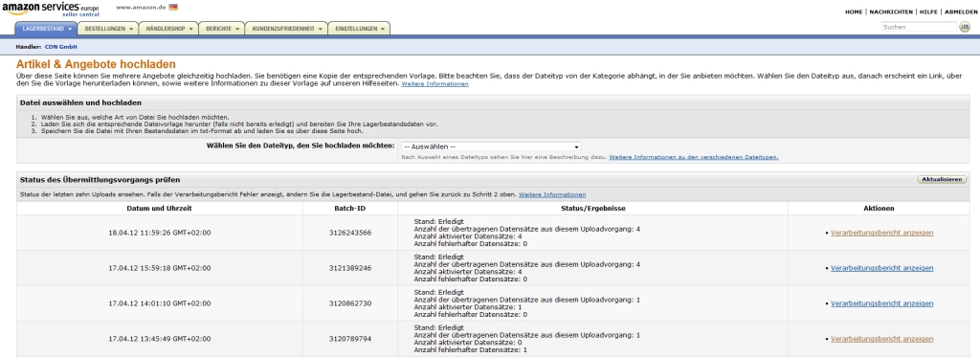Open HILFE link

point(928,11)
